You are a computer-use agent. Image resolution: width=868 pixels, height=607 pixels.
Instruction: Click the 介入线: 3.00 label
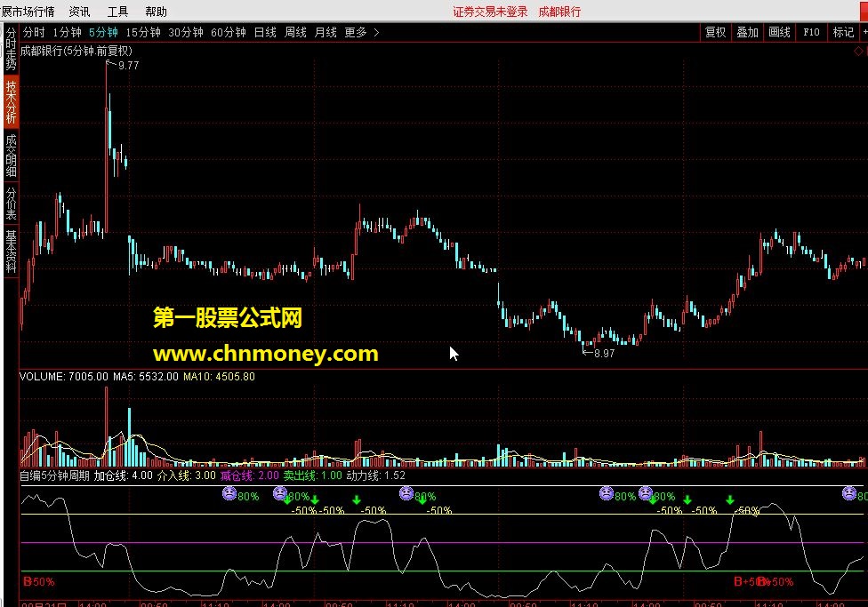(187, 475)
